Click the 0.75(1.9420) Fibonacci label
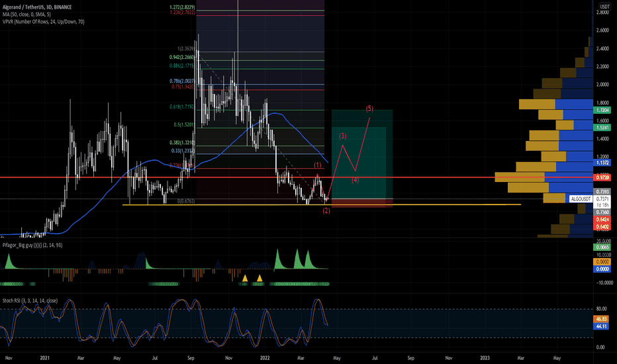617x364 pixels. click(183, 87)
